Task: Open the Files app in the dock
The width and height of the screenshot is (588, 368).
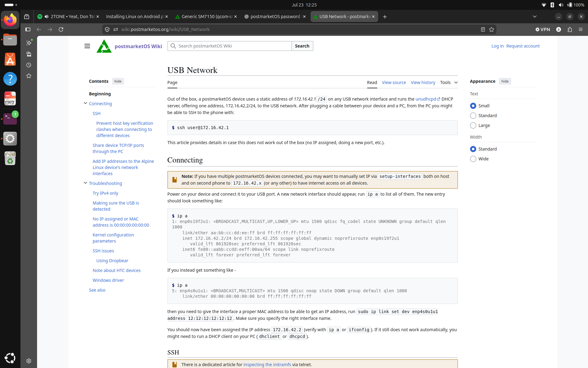Action: (x=10, y=40)
